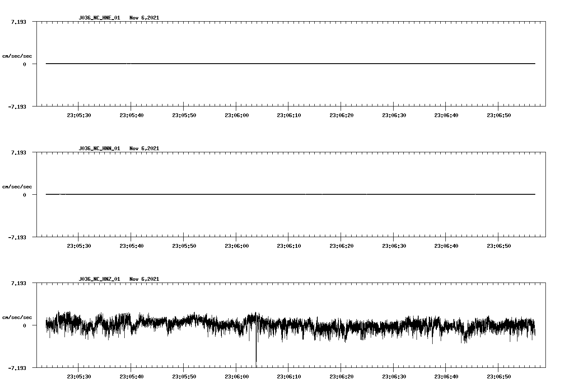576x392 pixels.
Task: Click the flat HNE waveform trace line
Action: coord(291,64)
